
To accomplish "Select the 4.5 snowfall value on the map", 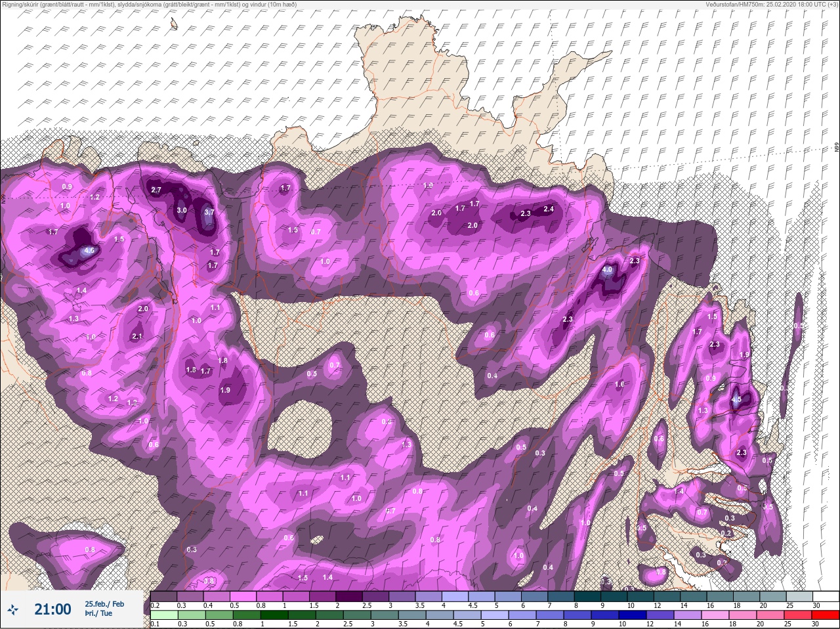I will pyautogui.click(x=736, y=399).
